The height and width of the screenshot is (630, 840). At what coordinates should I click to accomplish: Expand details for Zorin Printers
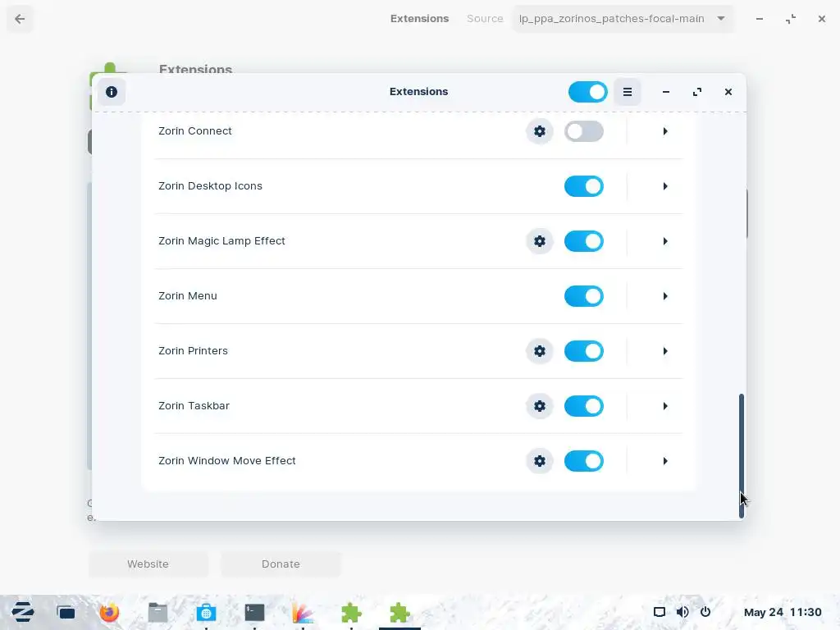tap(664, 351)
